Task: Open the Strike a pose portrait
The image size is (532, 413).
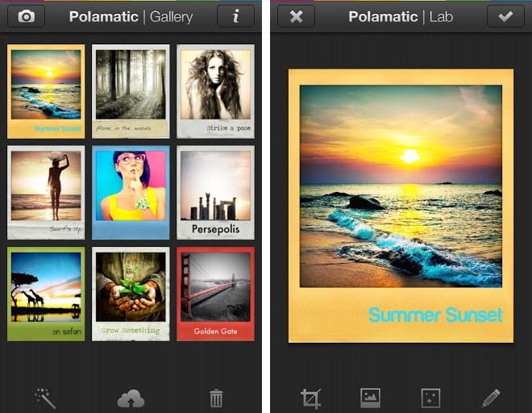Action: [215, 91]
